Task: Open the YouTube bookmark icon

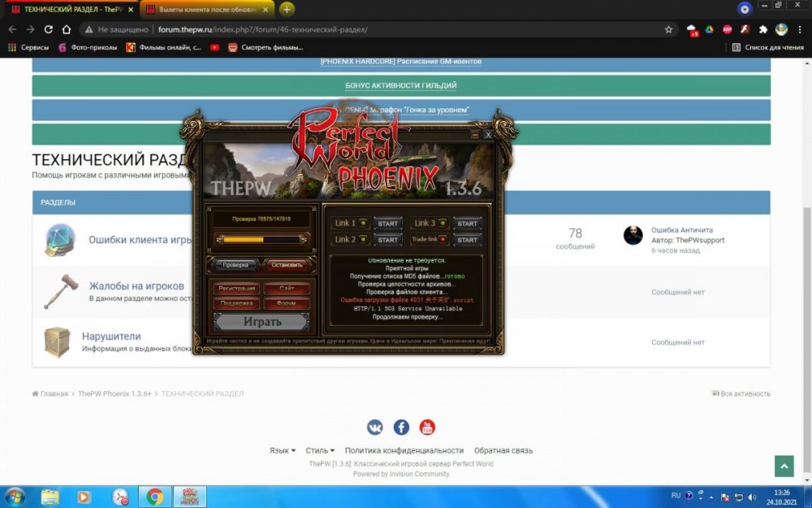Action: click(214, 47)
